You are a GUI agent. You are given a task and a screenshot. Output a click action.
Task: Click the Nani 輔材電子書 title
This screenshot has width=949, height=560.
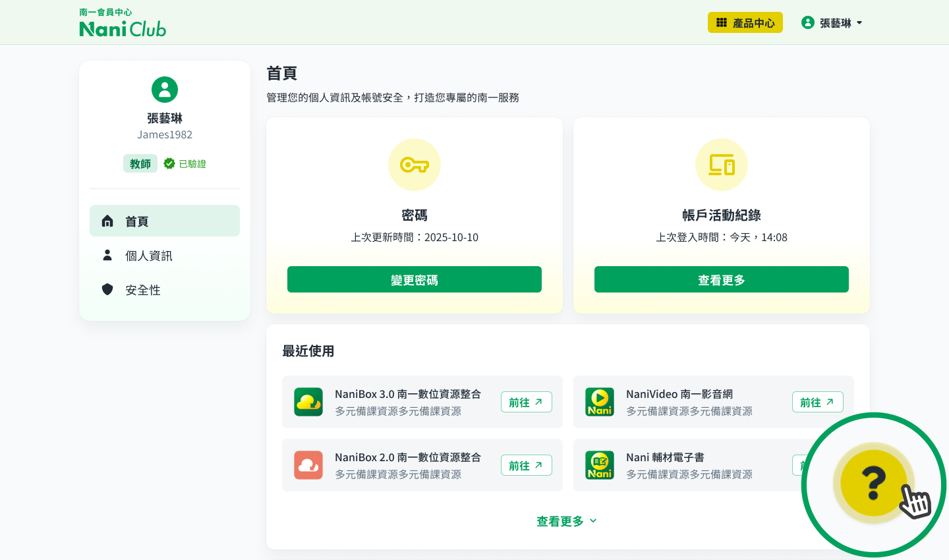pyautogui.click(x=665, y=457)
